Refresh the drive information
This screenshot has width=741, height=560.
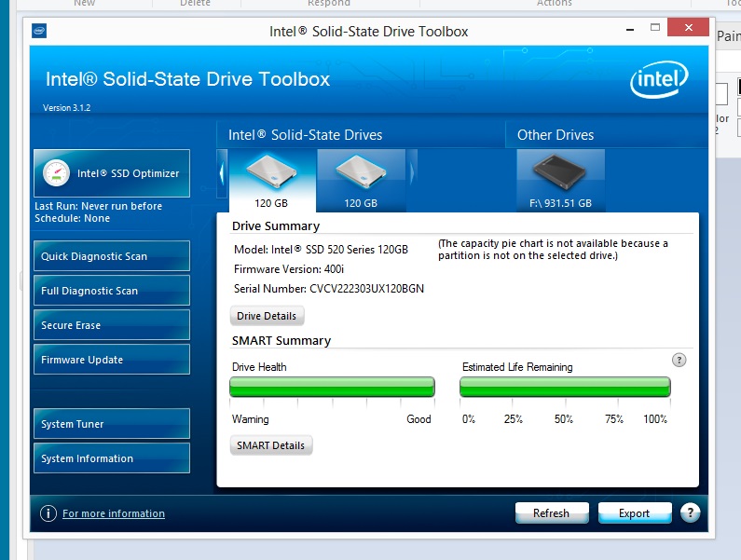click(552, 513)
